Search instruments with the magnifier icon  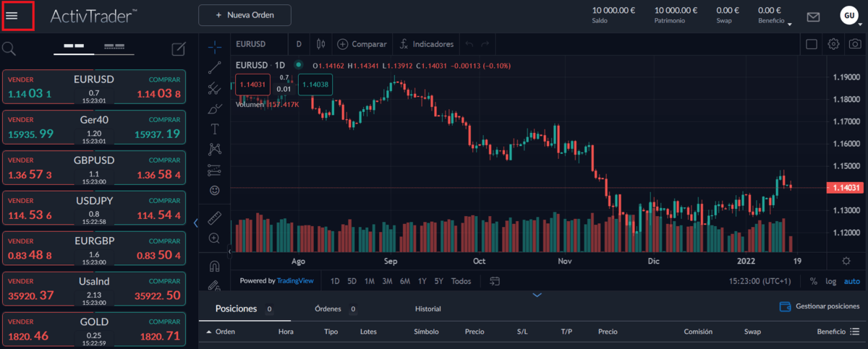[9, 48]
